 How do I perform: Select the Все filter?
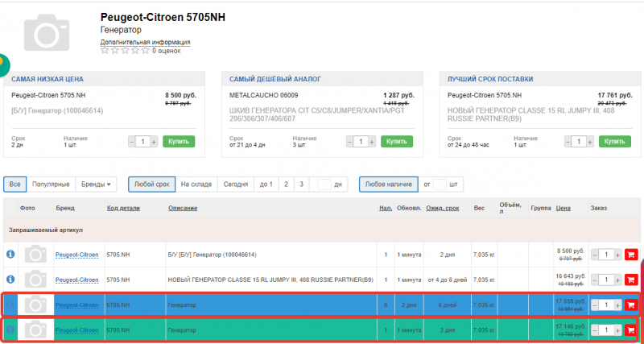pyautogui.click(x=14, y=184)
